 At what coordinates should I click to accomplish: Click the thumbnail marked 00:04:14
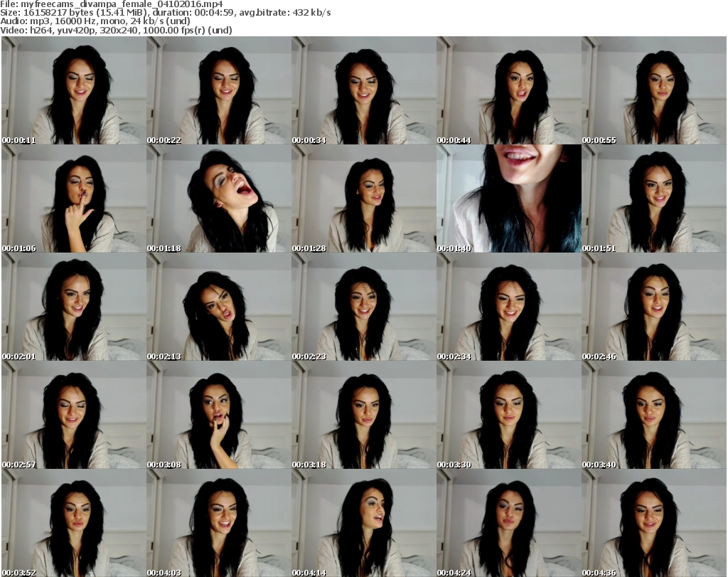click(363, 523)
